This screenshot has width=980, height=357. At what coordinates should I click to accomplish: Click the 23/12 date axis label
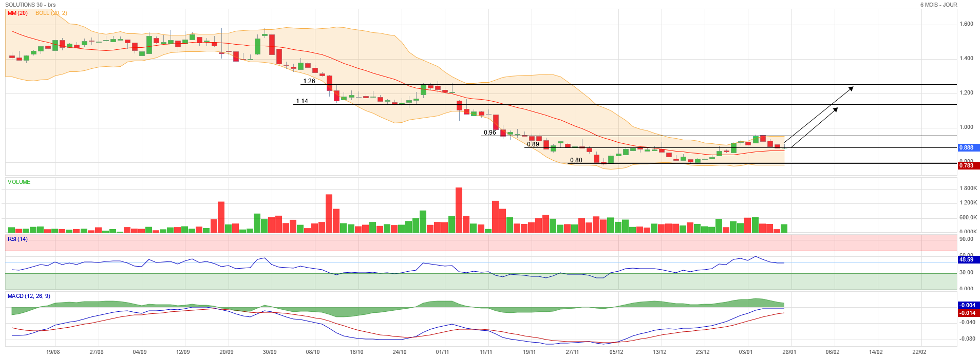703,352
